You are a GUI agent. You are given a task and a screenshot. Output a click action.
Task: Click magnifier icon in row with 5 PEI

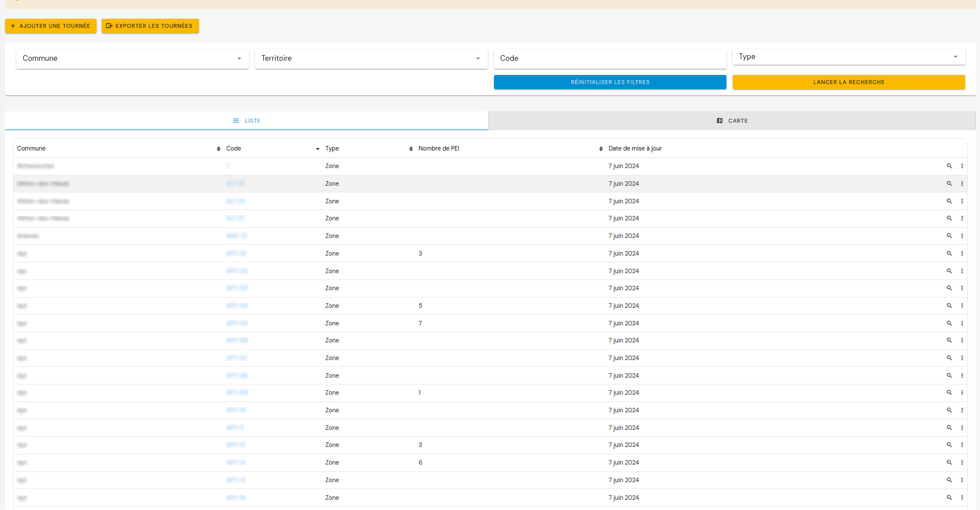pyautogui.click(x=949, y=306)
